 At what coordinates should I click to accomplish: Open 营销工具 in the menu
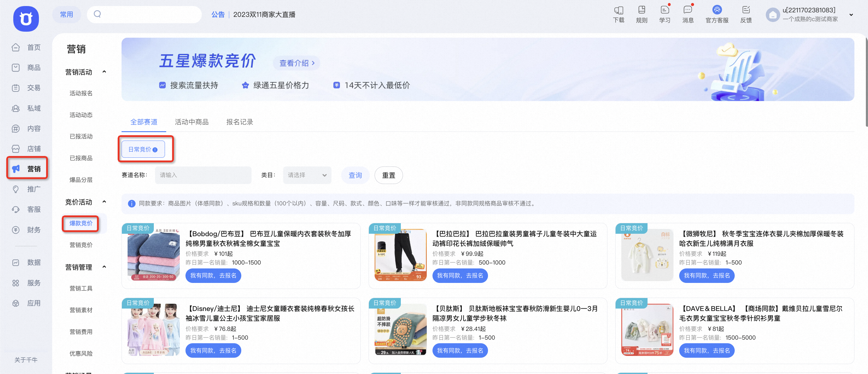[81, 288]
